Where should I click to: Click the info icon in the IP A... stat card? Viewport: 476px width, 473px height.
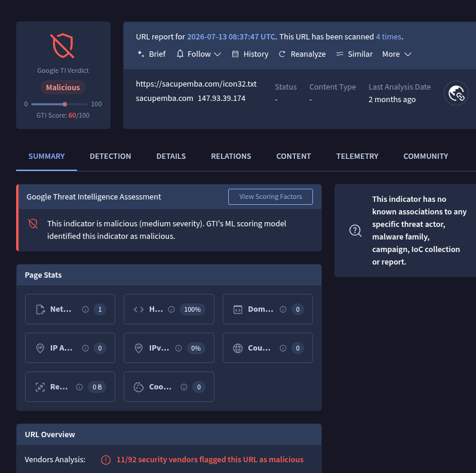tap(85, 348)
